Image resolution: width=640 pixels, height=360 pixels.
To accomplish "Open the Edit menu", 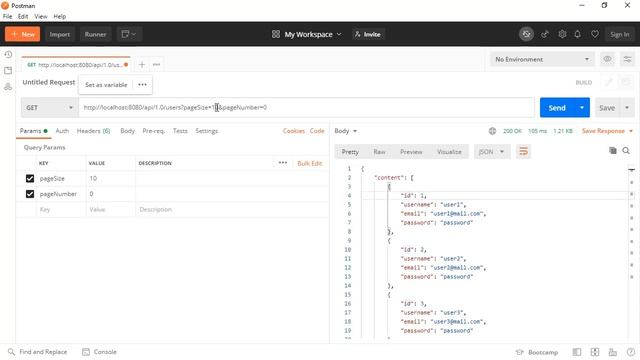I will pyautogui.click(x=23, y=16).
